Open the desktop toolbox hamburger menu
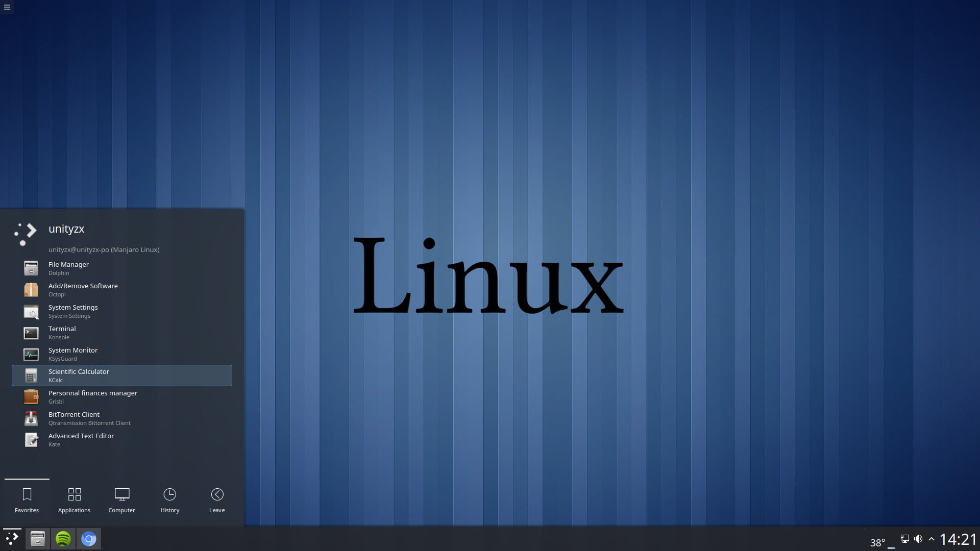The width and height of the screenshot is (980, 551). point(7,7)
